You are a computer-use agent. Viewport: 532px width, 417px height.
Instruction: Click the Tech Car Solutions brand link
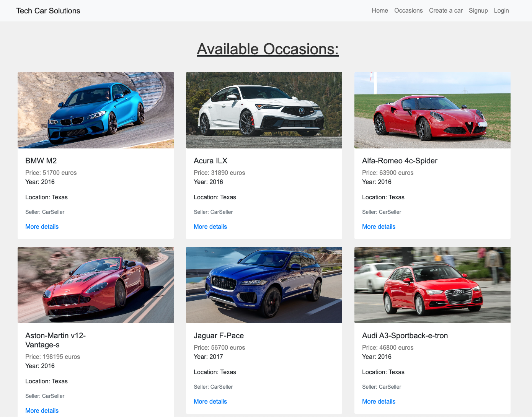click(48, 10)
